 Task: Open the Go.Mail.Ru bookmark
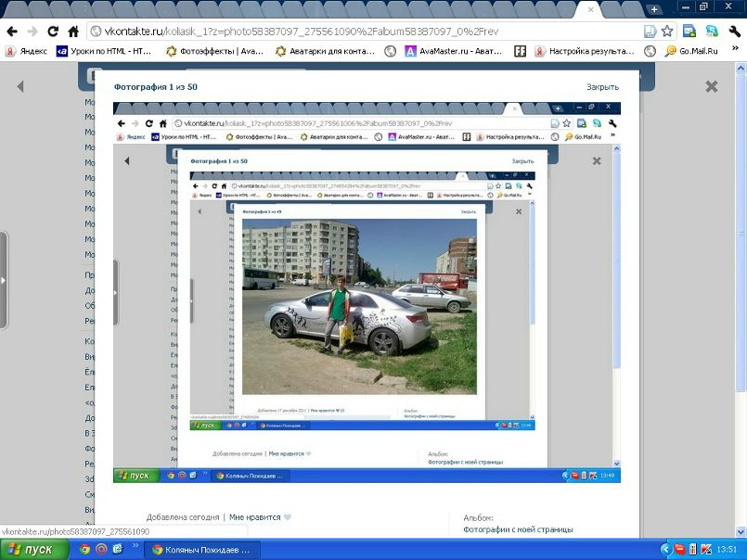pyautogui.click(x=691, y=51)
